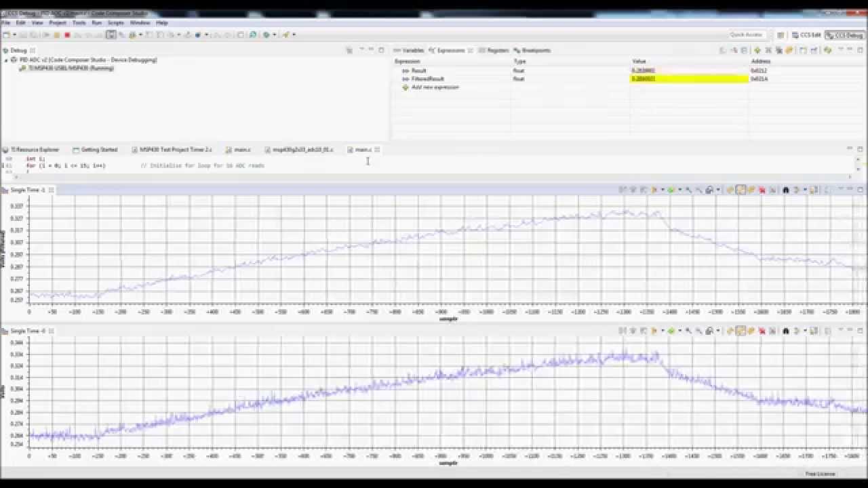The image size is (868, 488).
Task: Click the highlighted save icon in main toolbar
Action: pos(111,35)
